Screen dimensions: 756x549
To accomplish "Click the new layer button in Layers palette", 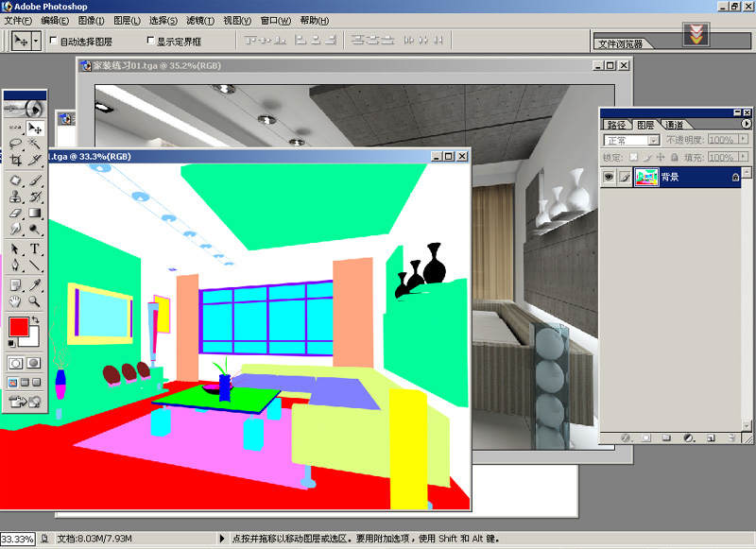I will click(711, 437).
